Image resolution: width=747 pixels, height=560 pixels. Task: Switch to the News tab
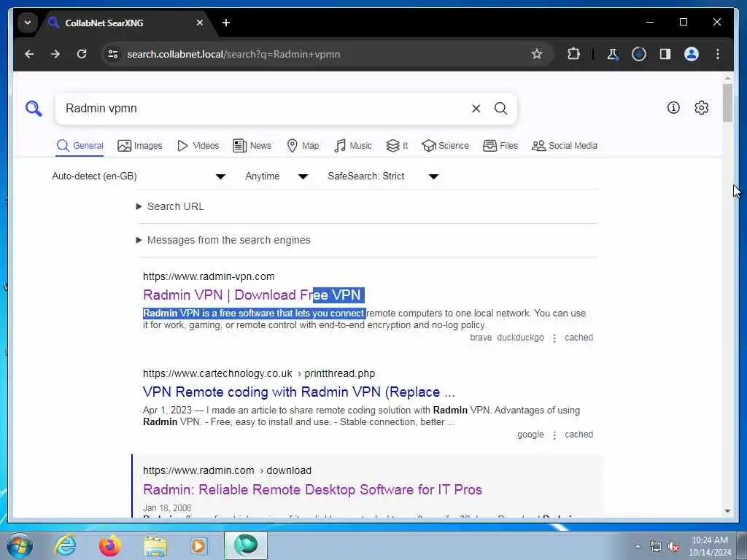[x=252, y=146]
